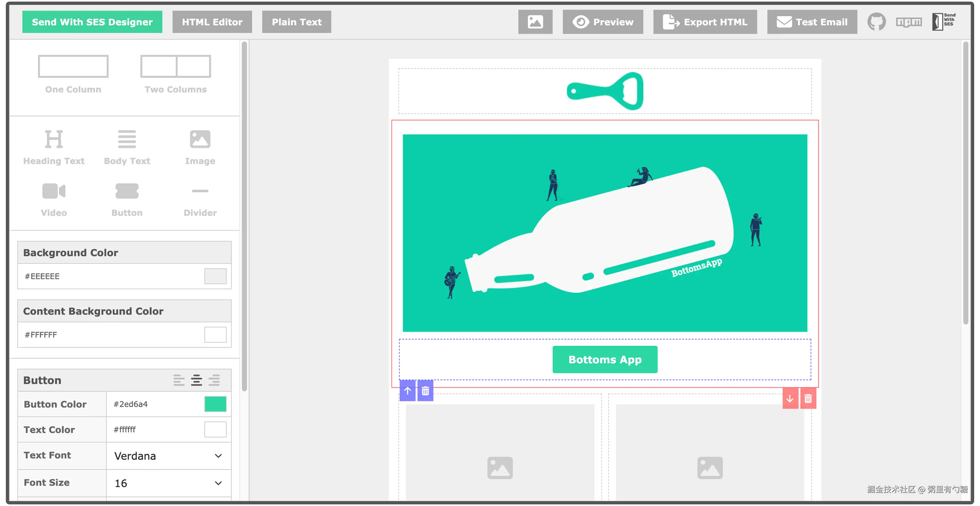Click the Export HTML button

pyautogui.click(x=705, y=22)
